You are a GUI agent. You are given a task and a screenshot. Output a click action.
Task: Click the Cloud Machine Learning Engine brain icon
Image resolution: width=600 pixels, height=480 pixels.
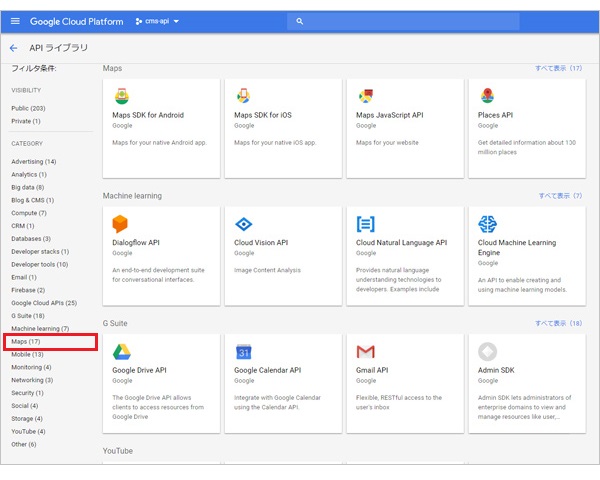click(488, 224)
